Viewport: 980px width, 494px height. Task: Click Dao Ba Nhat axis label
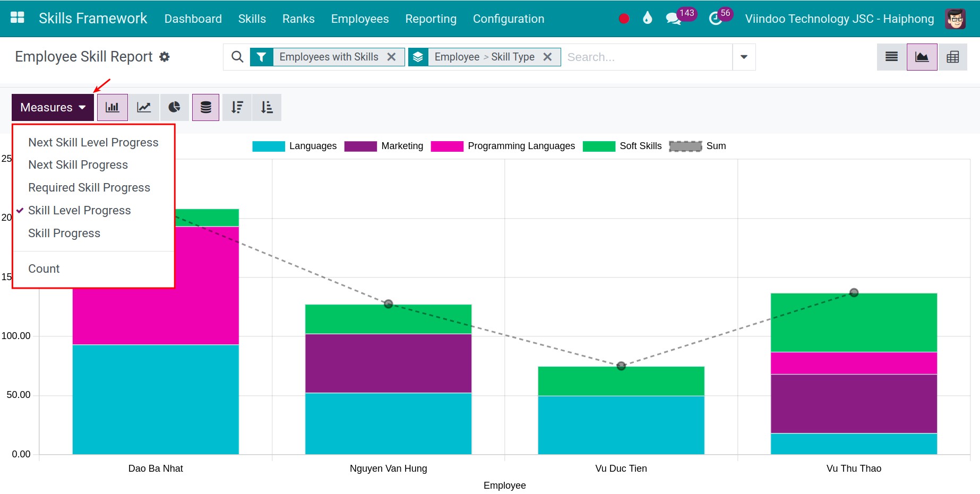pyautogui.click(x=156, y=469)
